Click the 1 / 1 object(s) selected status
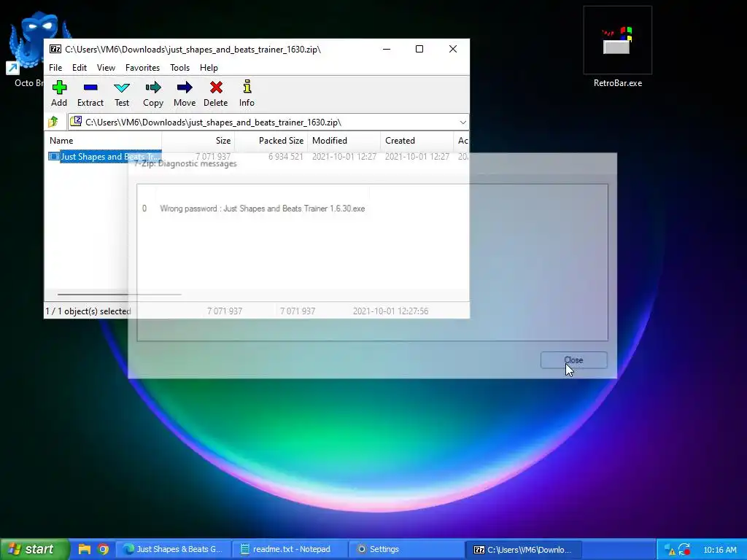 coord(88,311)
